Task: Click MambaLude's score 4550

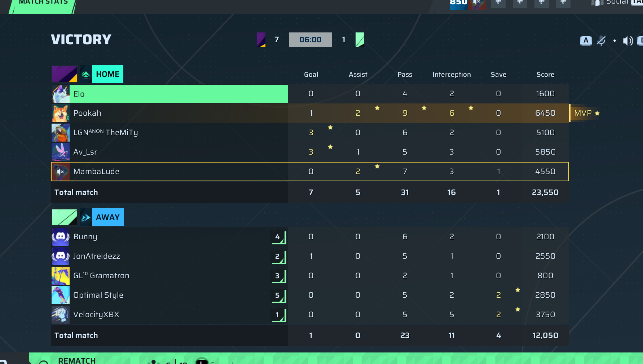Action: coord(545,172)
